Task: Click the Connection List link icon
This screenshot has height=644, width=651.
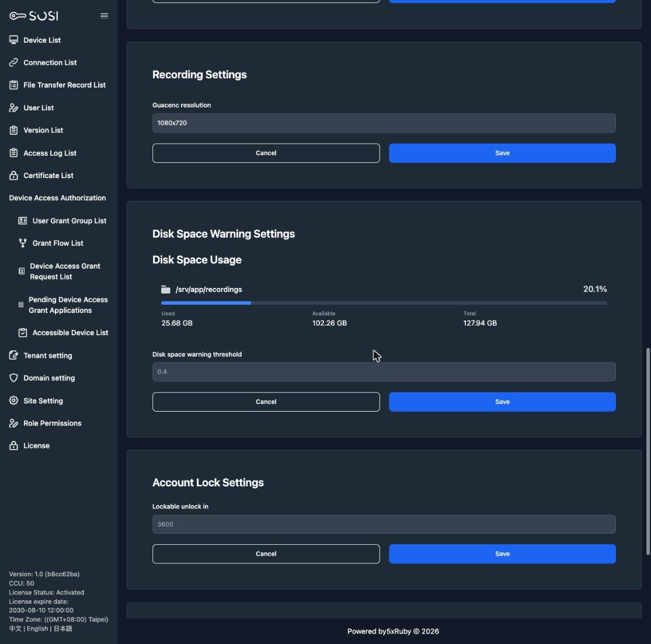Action: [x=13, y=62]
